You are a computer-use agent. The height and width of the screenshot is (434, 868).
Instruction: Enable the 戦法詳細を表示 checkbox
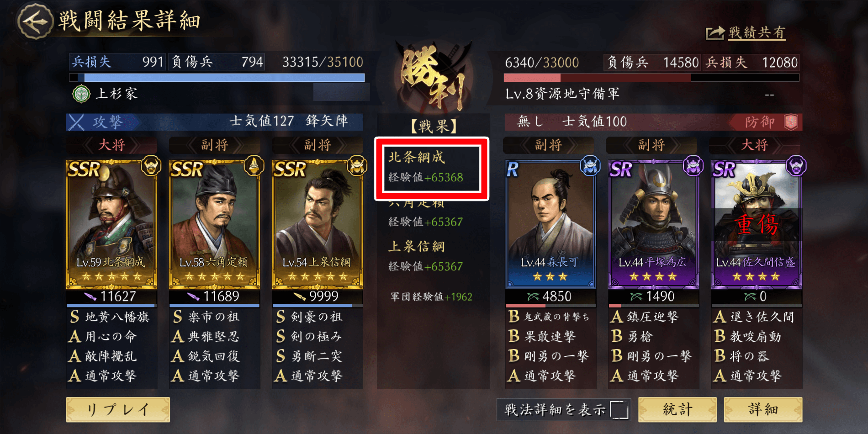pos(619,410)
